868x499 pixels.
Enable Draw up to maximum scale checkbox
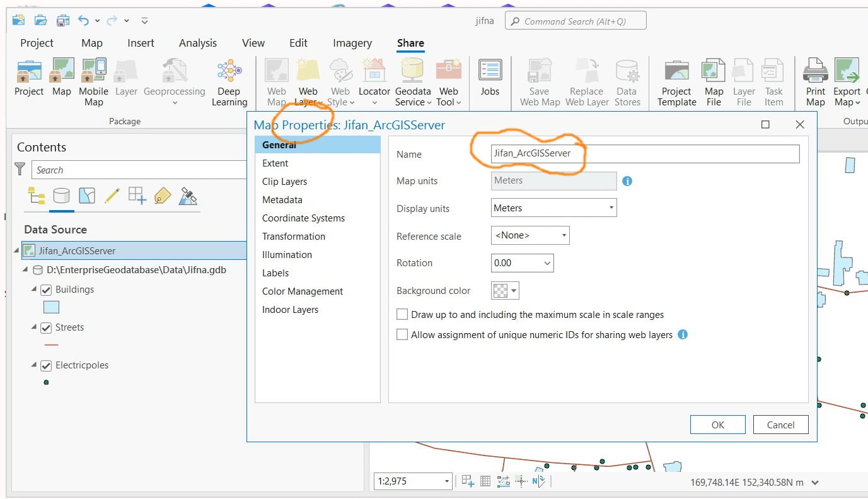(402, 314)
